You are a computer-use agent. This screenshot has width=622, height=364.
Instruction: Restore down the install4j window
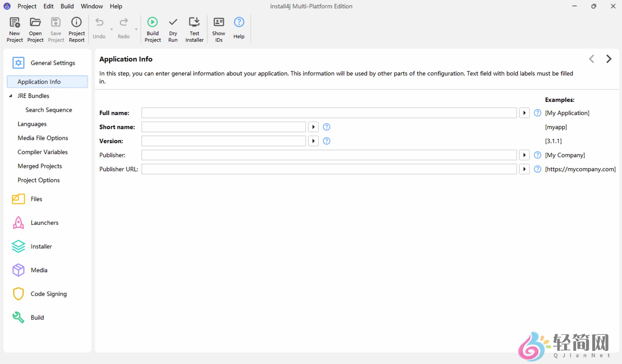click(x=594, y=6)
